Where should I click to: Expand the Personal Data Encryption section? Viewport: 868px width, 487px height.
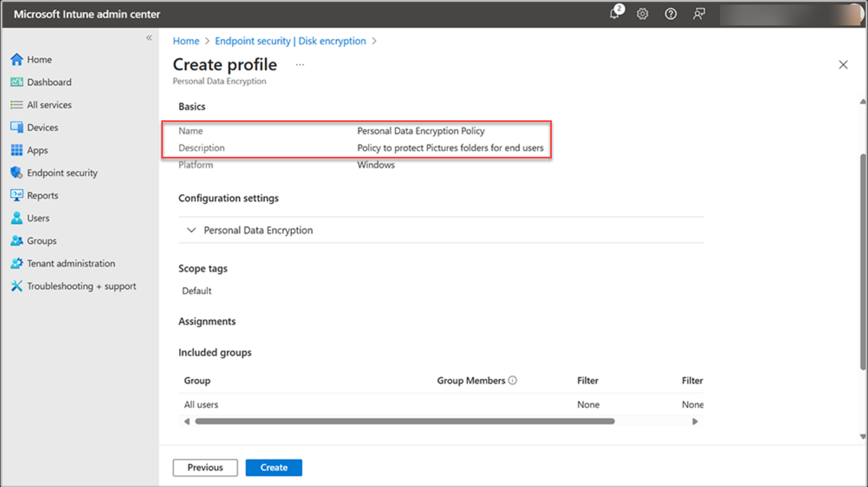(191, 230)
